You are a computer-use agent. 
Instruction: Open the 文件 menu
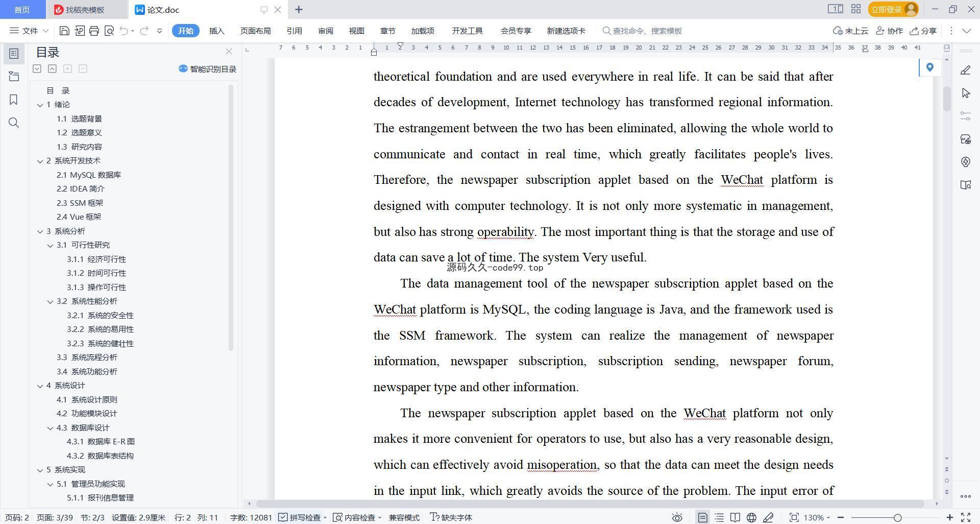(x=29, y=31)
